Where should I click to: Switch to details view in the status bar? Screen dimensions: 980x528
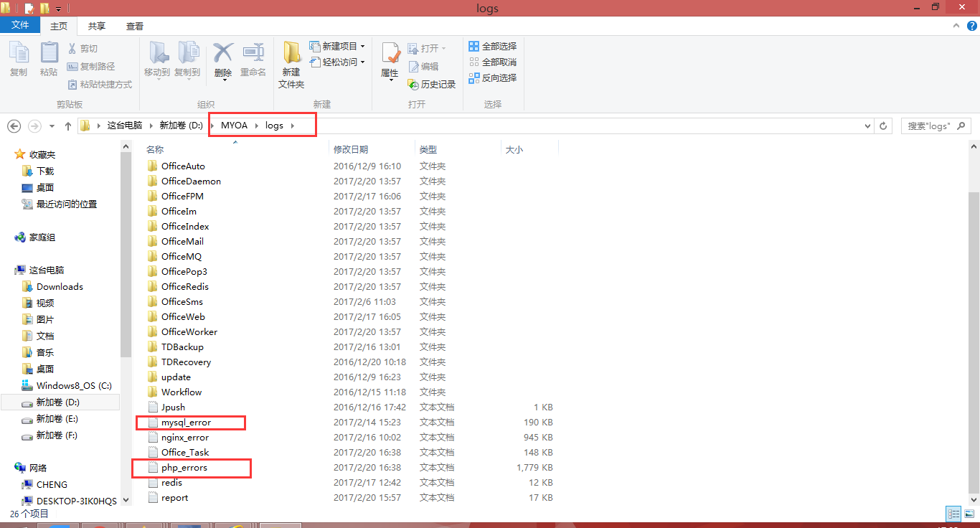pos(953,514)
